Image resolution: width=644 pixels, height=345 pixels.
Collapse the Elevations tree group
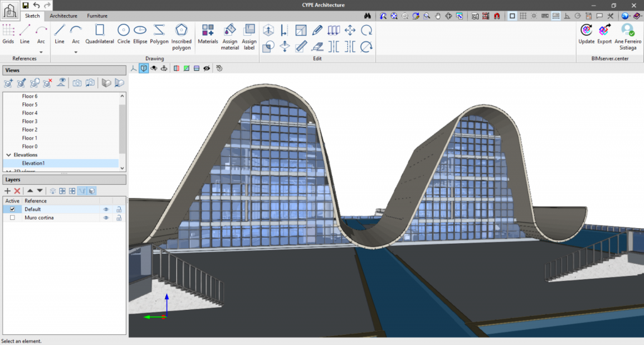[8, 155]
